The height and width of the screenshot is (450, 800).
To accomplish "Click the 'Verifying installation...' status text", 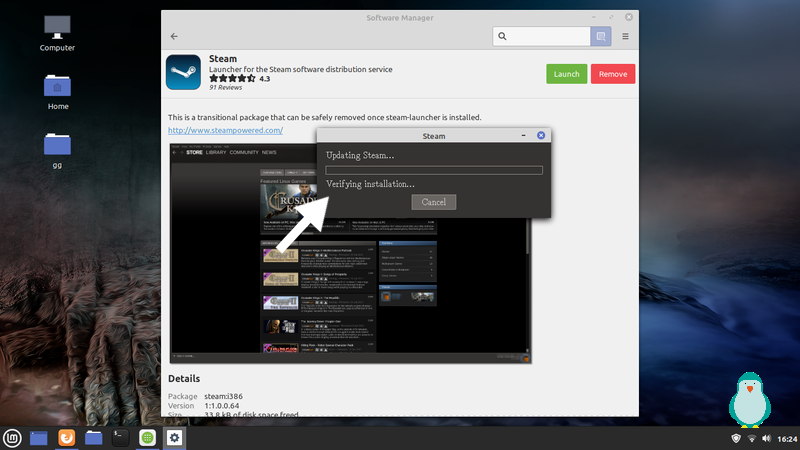I will tap(370, 184).
